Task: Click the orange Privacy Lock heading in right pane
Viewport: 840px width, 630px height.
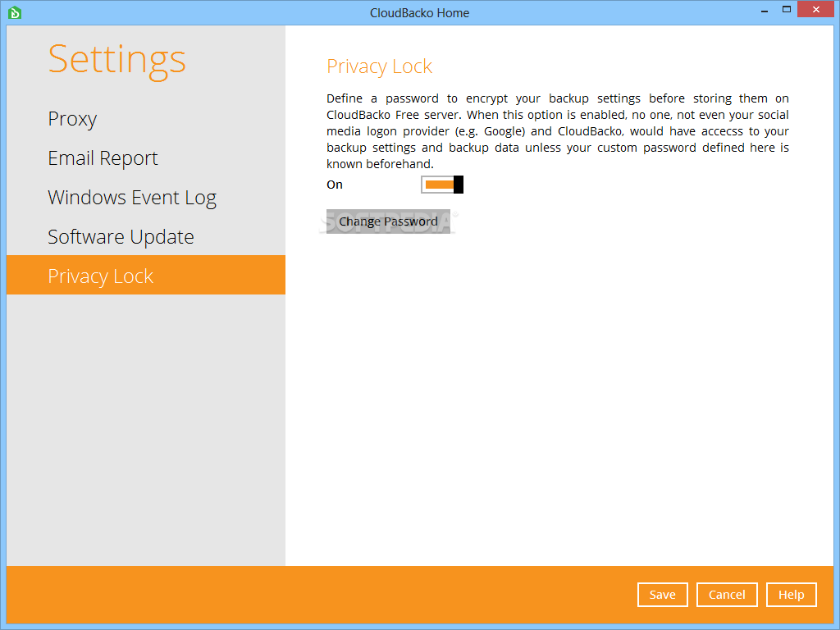Action: click(379, 66)
